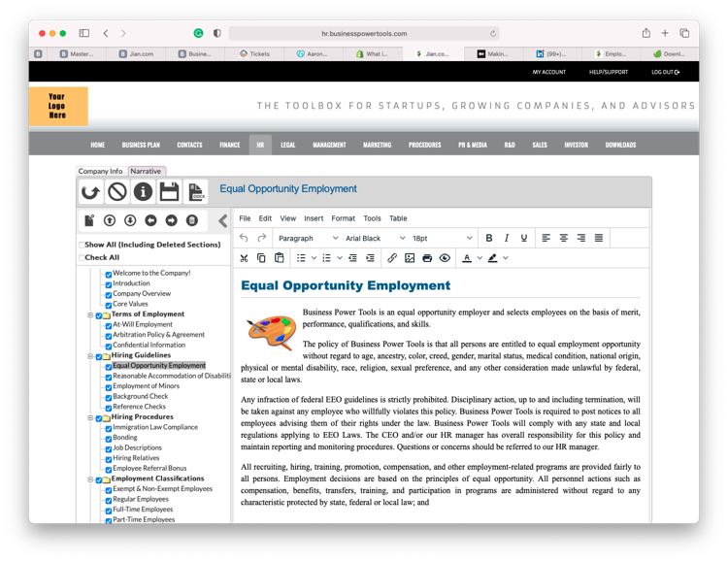Move section up arrow icon
This screenshot has height=562, width=728.
click(110, 220)
